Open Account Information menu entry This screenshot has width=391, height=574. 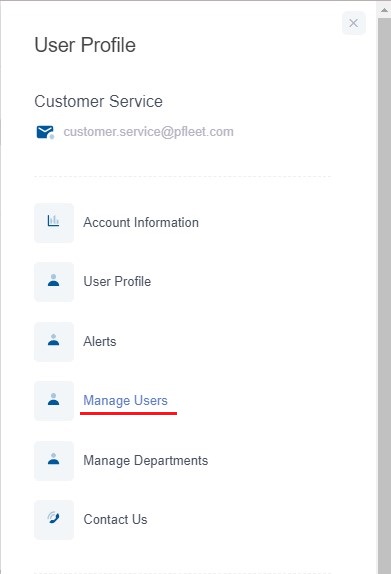click(x=141, y=223)
